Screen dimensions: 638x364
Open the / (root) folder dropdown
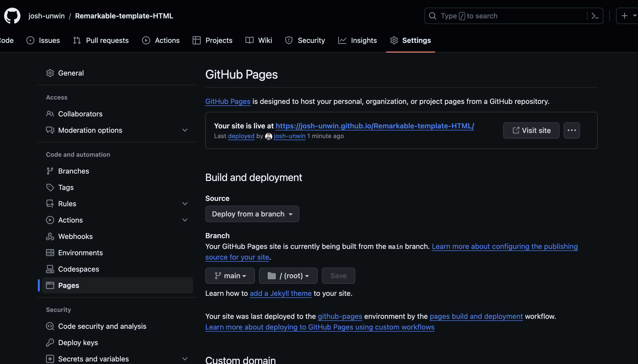coord(288,276)
